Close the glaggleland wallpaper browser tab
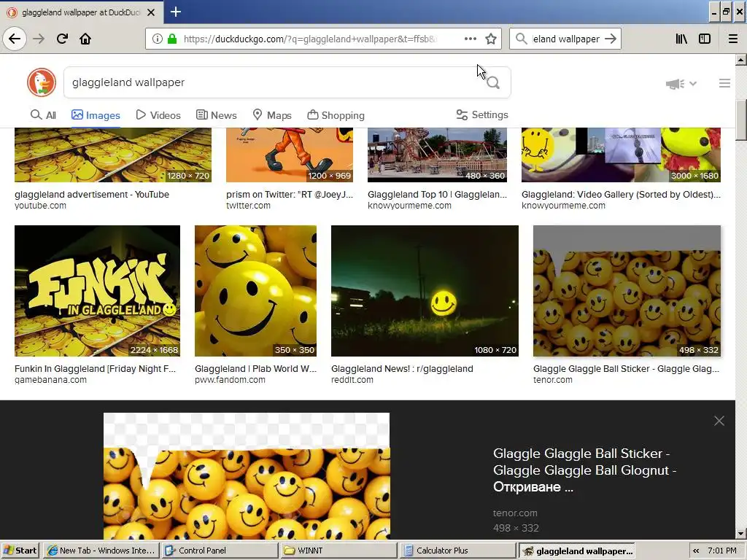The width and height of the screenshot is (747, 560). [151, 12]
